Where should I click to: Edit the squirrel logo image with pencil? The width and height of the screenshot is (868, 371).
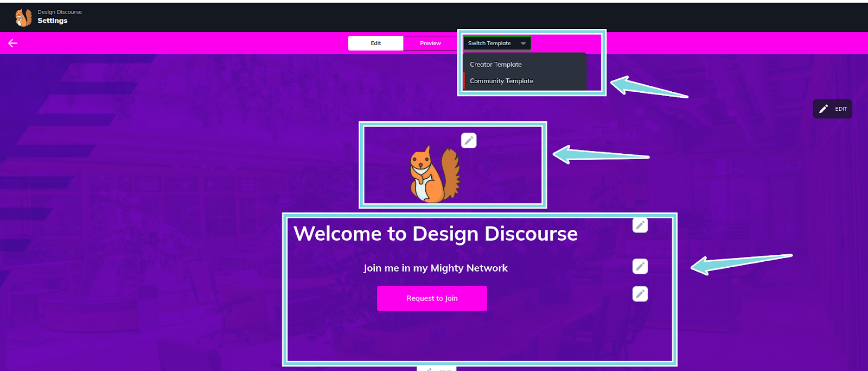point(469,141)
